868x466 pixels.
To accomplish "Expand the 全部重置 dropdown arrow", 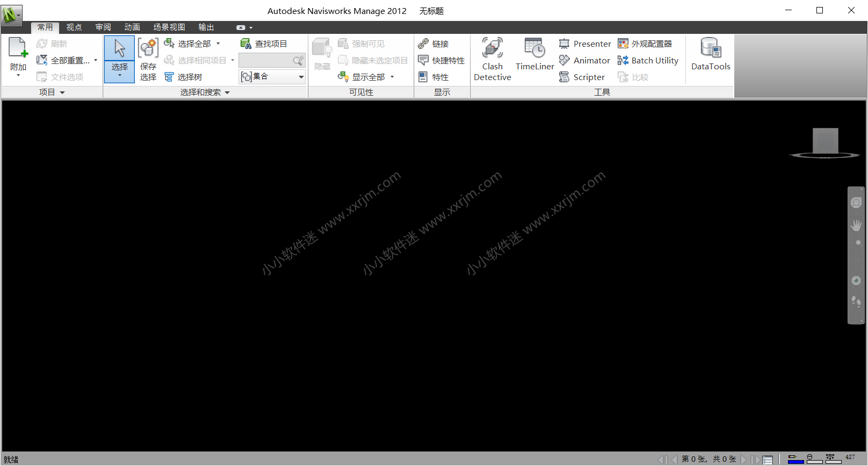I will click(96, 60).
